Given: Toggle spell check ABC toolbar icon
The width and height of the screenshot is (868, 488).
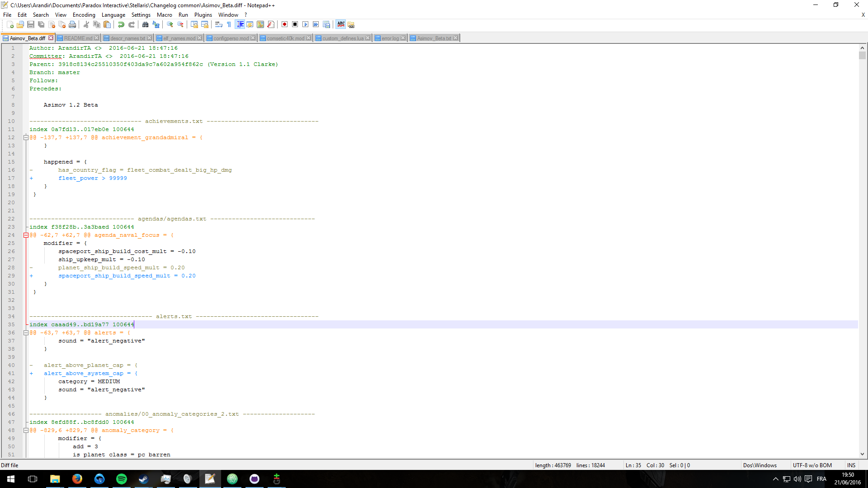Looking at the screenshot, I should (340, 24).
